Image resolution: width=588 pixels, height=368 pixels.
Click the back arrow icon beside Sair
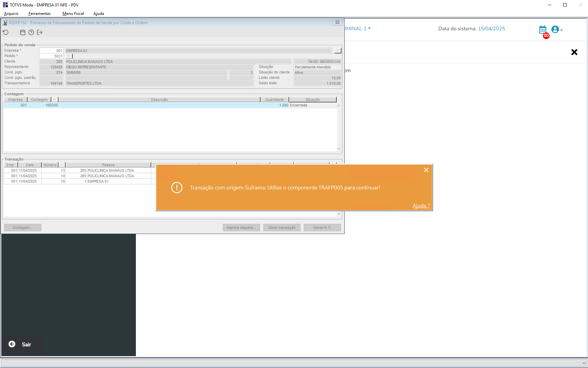[12, 344]
